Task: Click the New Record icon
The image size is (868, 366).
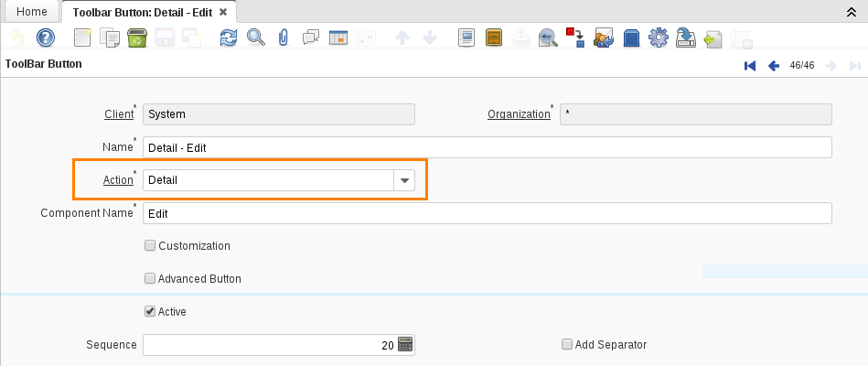Action: coord(82,38)
